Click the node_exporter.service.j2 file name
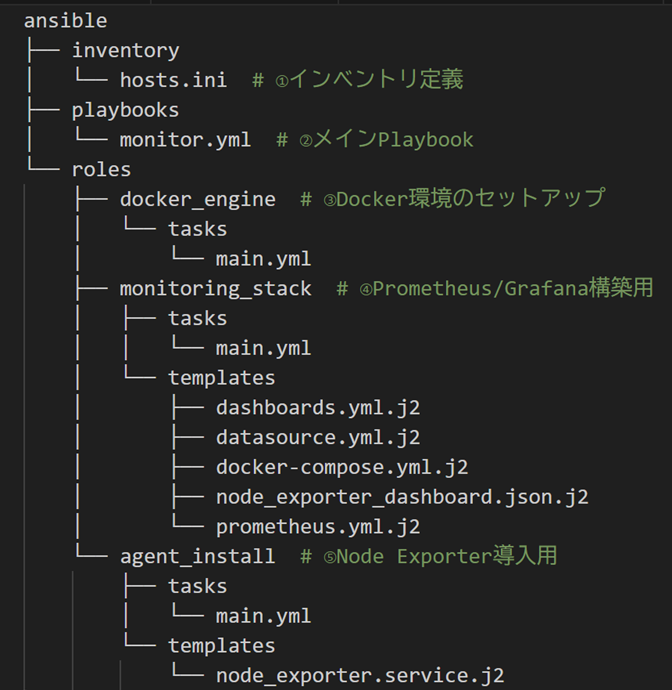672x690 pixels. [x=360, y=676]
